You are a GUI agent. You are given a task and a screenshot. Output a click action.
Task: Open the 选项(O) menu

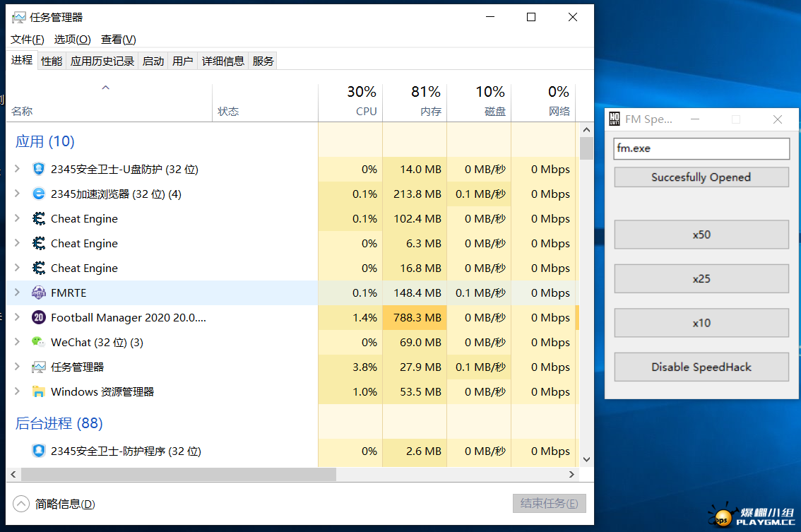73,40
